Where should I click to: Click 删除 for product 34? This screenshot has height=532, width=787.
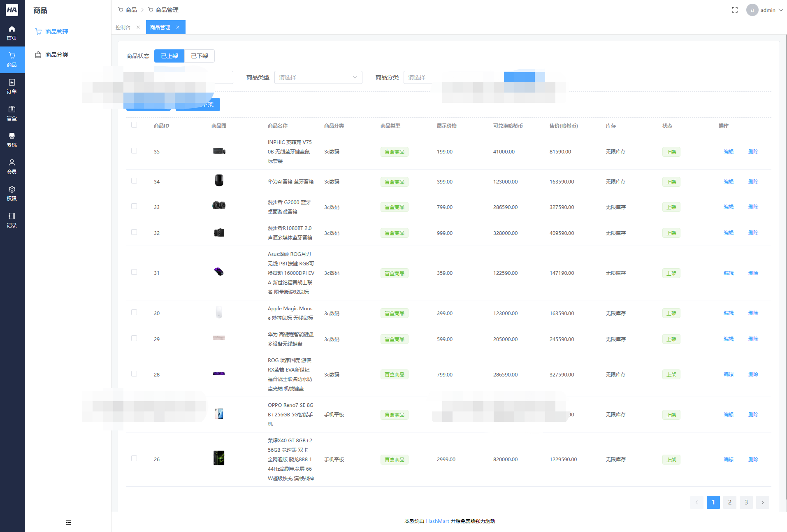coord(753,182)
